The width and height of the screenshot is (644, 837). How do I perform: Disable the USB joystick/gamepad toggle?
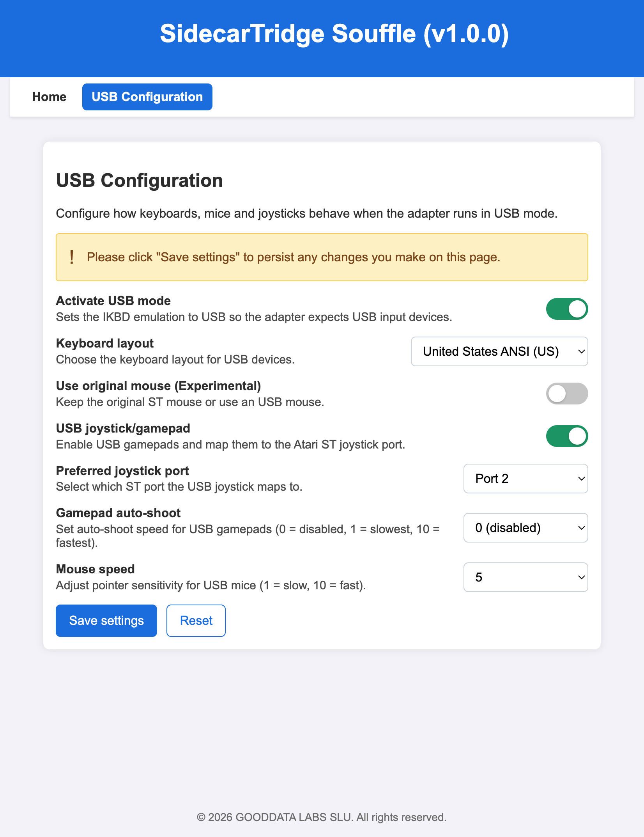567,436
